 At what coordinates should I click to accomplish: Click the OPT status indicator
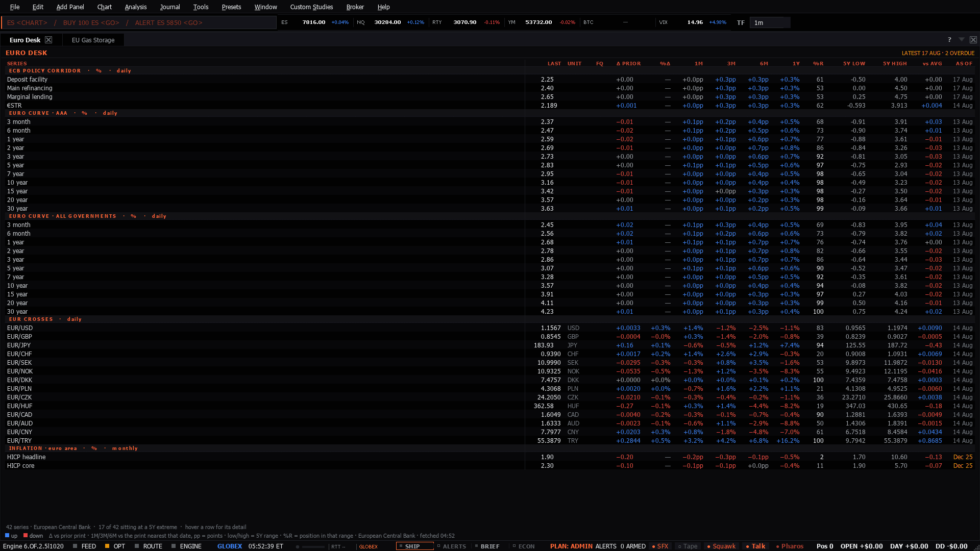(x=115, y=546)
